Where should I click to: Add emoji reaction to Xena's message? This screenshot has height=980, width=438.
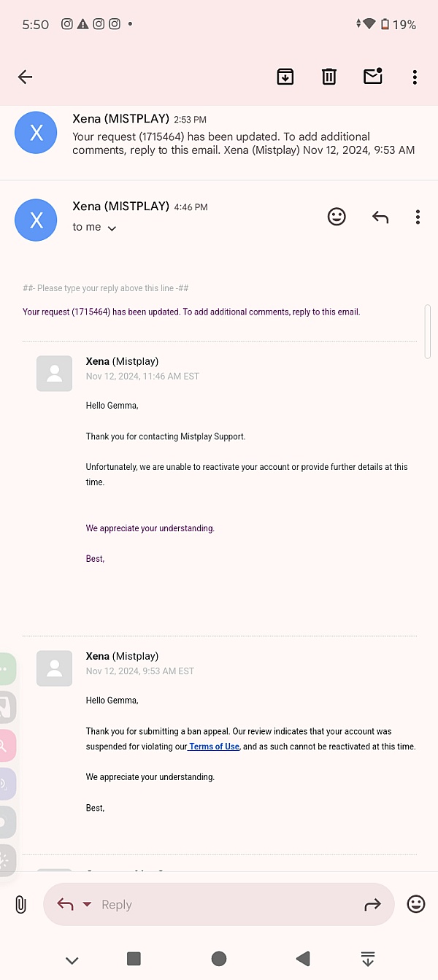pyautogui.click(x=337, y=217)
